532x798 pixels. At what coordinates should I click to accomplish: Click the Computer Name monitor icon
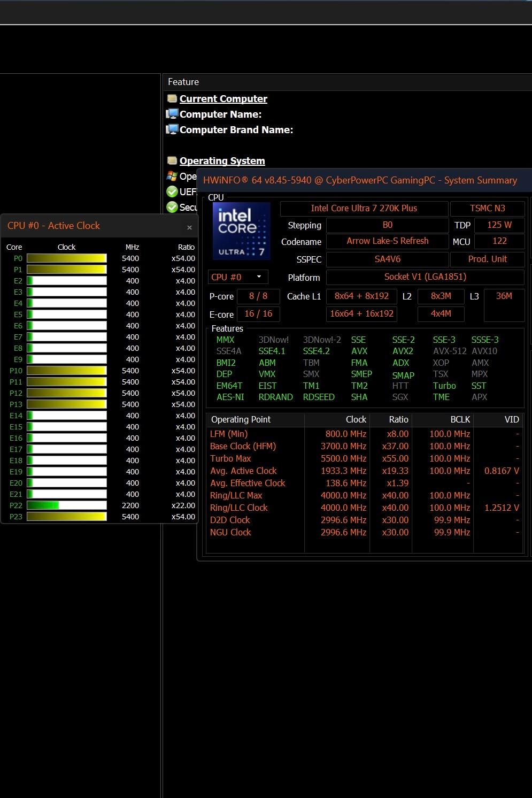click(172, 114)
